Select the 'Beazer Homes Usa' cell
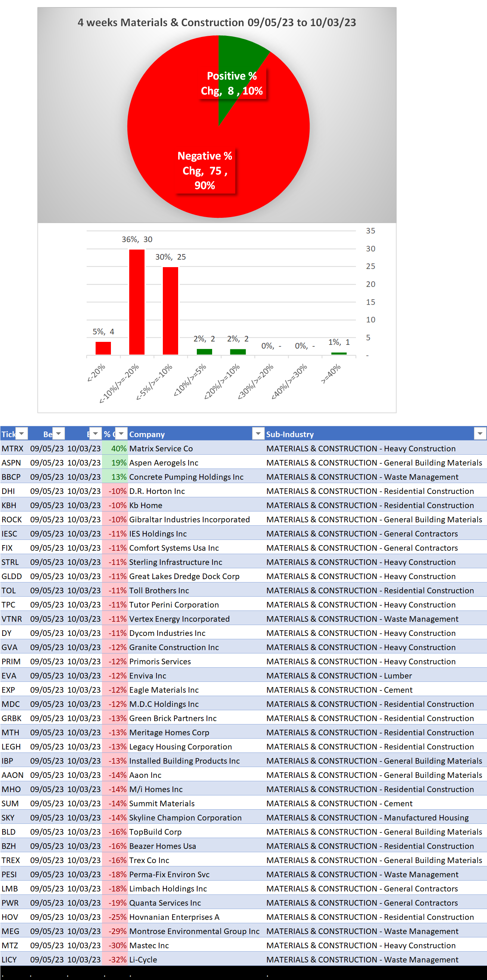487x980 pixels. [x=196, y=846]
